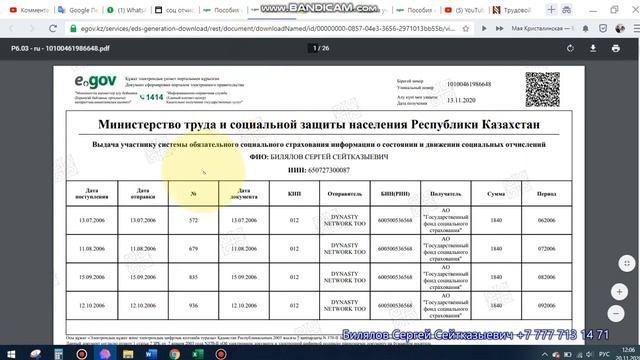Screen dimensions: 640x360
Task: Open the browser notifications bell
Action: click(x=585, y=29)
